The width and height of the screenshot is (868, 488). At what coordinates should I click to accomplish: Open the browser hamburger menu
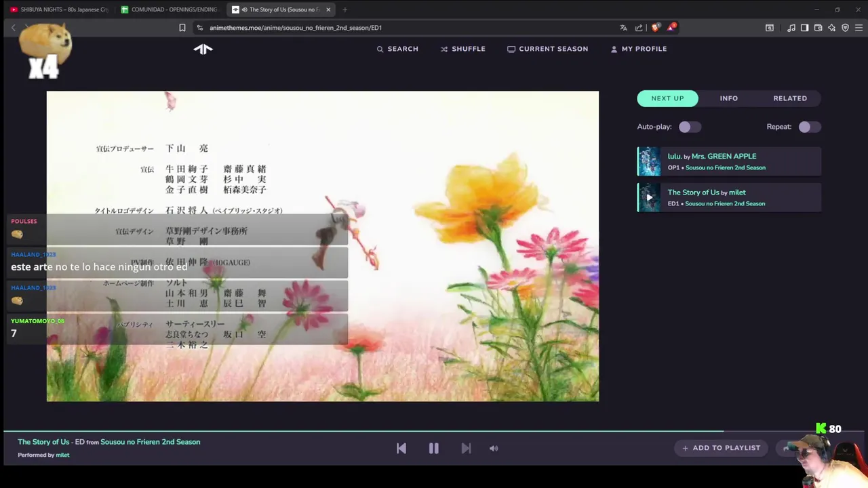pos(859,28)
